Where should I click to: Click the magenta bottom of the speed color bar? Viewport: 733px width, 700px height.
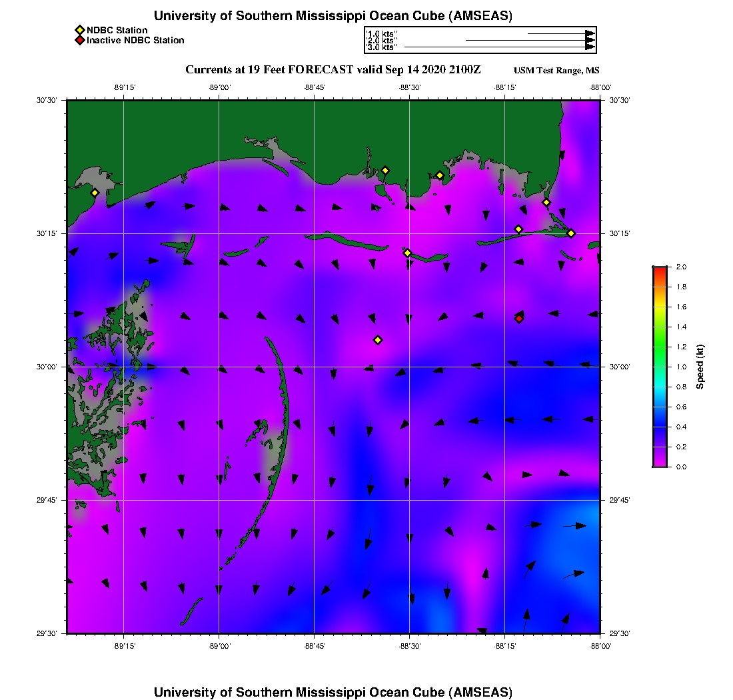(x=660, y=463)
